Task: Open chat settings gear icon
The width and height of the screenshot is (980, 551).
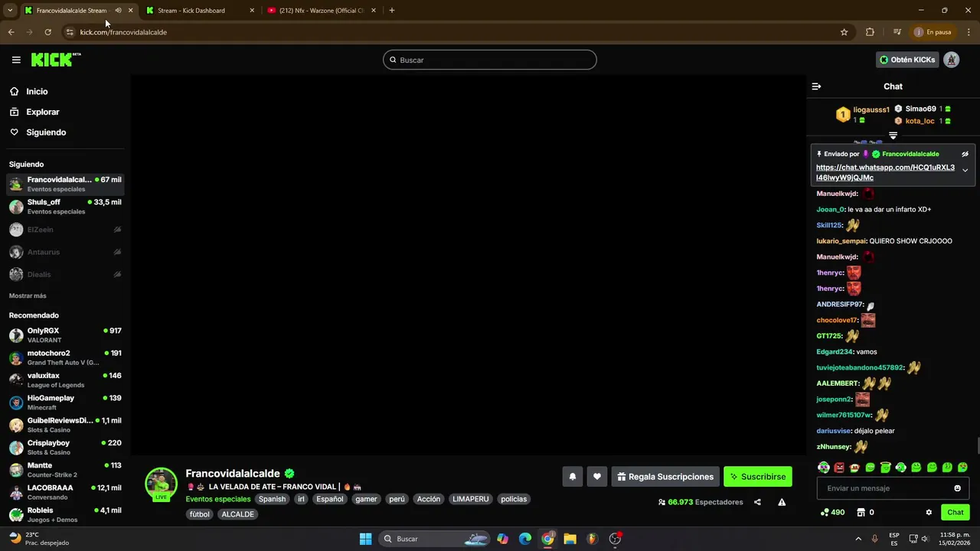Action: pos(929,513)
